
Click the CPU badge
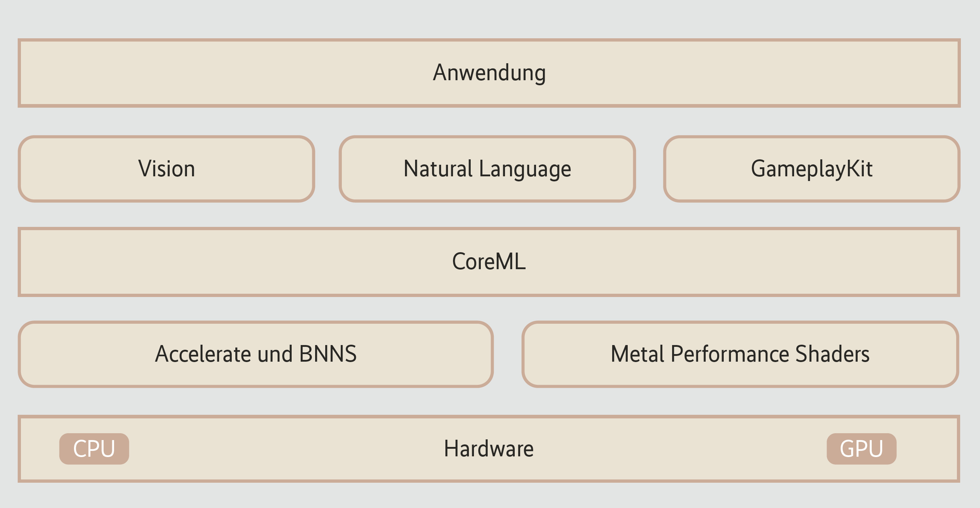94,449
